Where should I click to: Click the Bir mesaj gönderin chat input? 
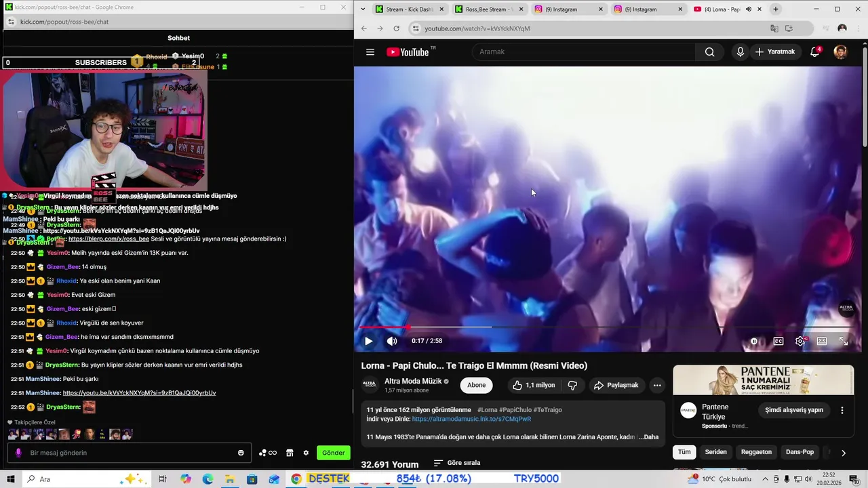click(x=129, y=453)
